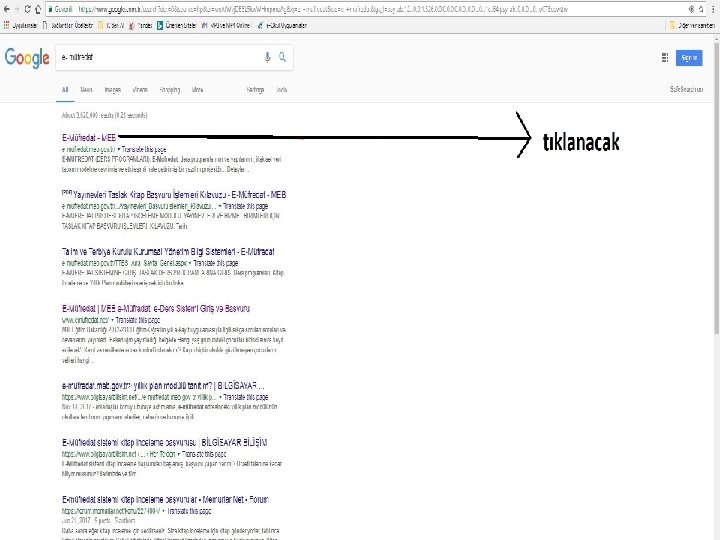The height and width of the screenshot is (540, 720).
Task: Open search Settings menu
Action: (255, 90)
